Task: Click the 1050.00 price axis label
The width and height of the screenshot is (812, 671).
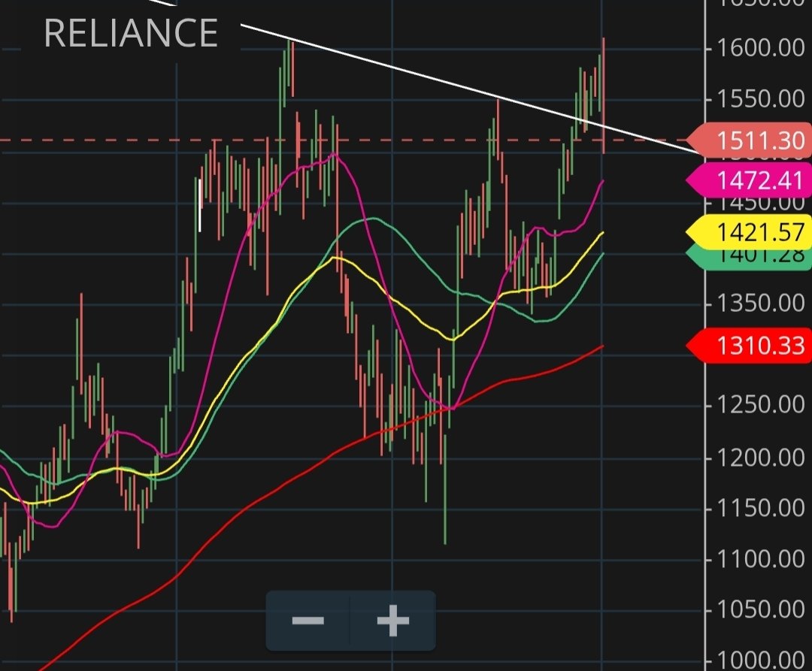Action: pyautogui.click(x=761, y=609)
